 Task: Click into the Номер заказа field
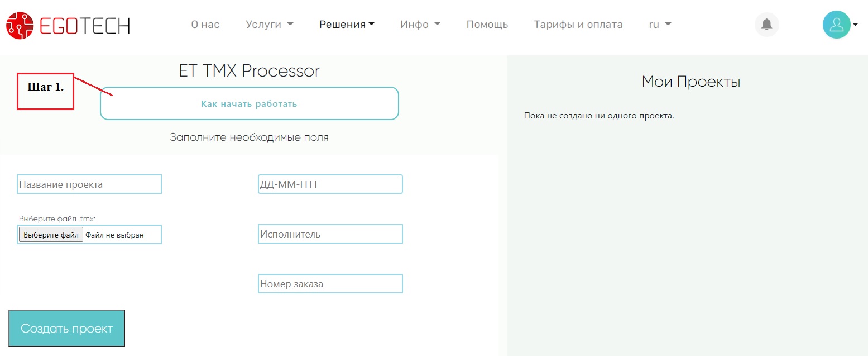click(x=330, y=284)
